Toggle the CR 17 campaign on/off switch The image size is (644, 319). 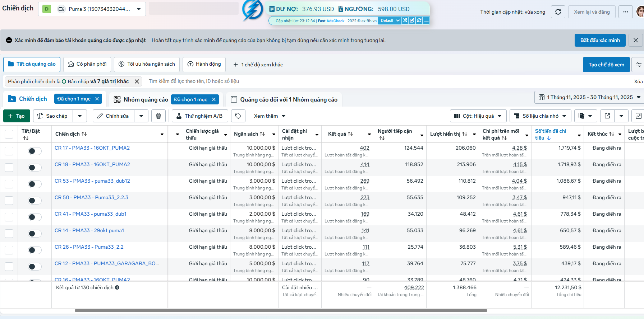pyautogui.click(x=35, y=151)
